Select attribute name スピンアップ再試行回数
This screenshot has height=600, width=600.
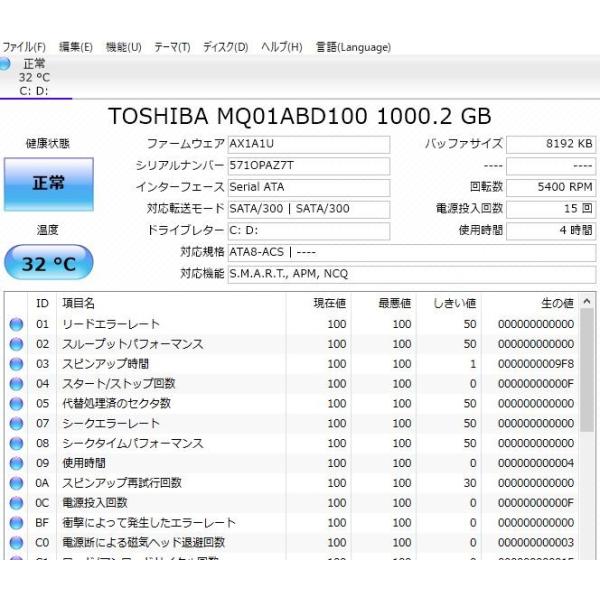[x=122, y=483]
